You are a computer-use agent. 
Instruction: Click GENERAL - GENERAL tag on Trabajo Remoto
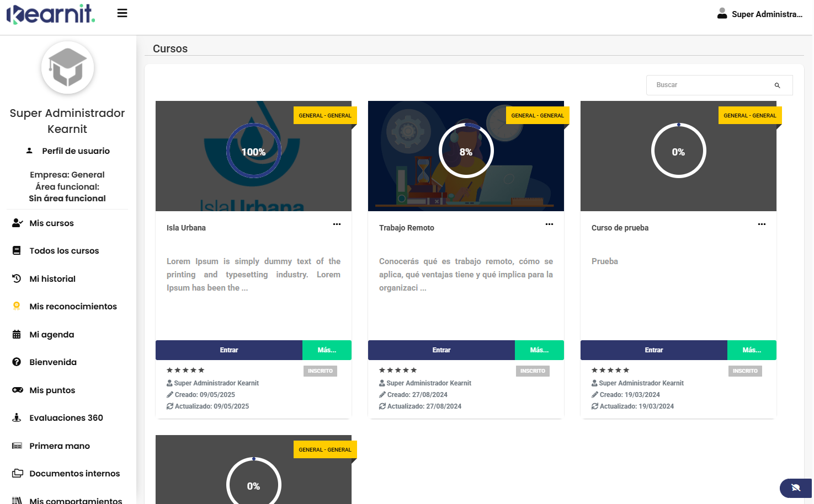[538, 116]
